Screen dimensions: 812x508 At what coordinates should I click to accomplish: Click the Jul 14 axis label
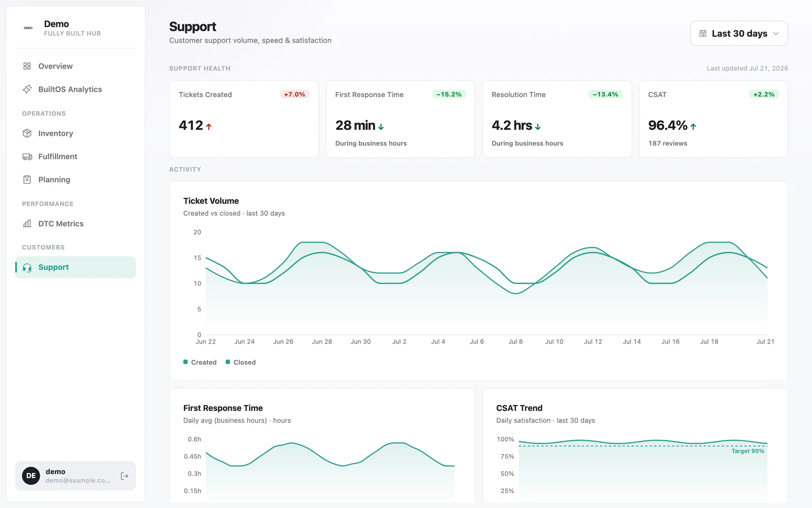click(x=632, y=342)
